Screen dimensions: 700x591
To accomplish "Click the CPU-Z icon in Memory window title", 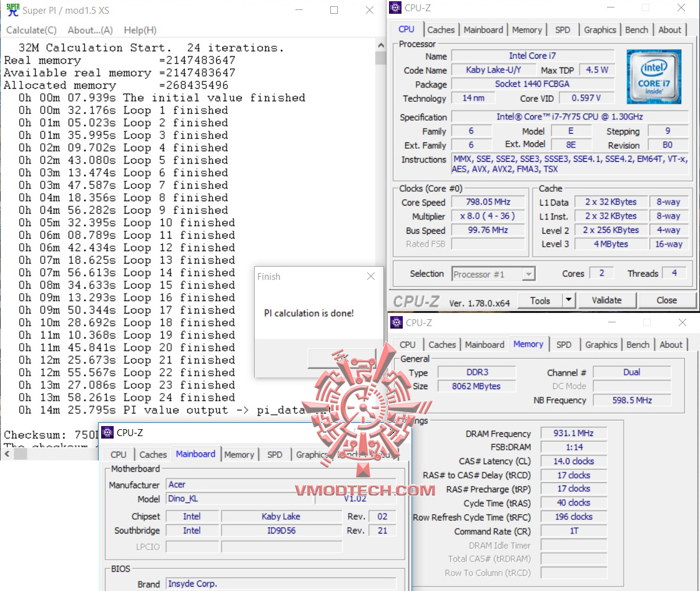I will pos(396,322).
